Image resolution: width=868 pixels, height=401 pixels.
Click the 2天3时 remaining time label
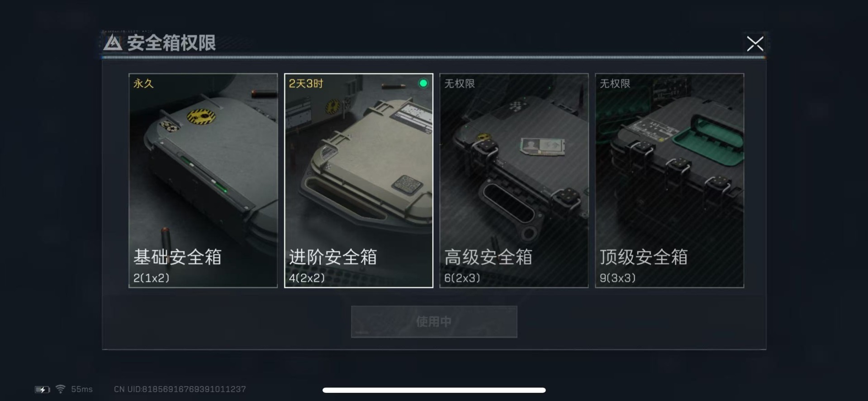306,84
